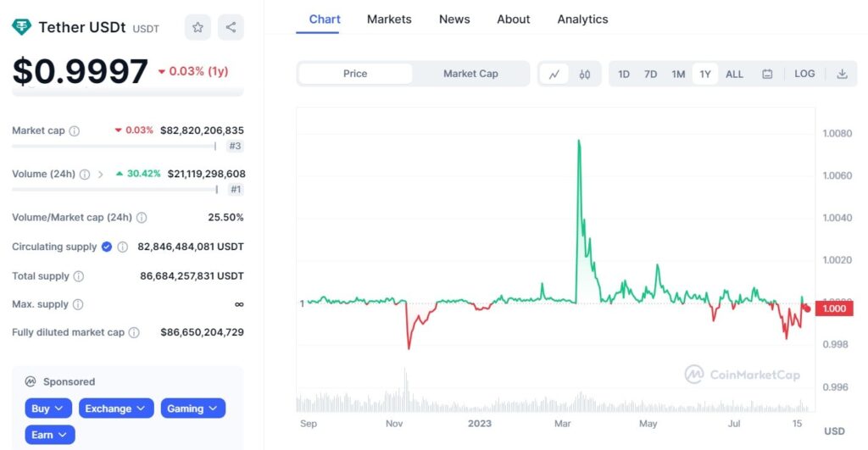Set chart range to 1D
The width and height of the screenshot is (868, 450).
[624, 75]
